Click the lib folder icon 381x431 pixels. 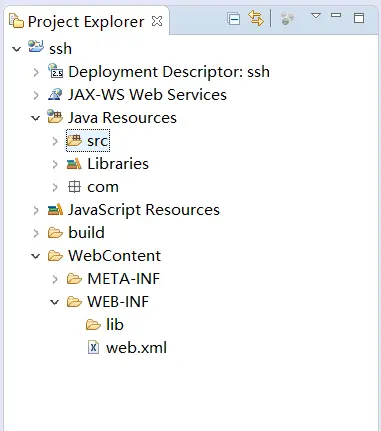[x=93, y=325]
